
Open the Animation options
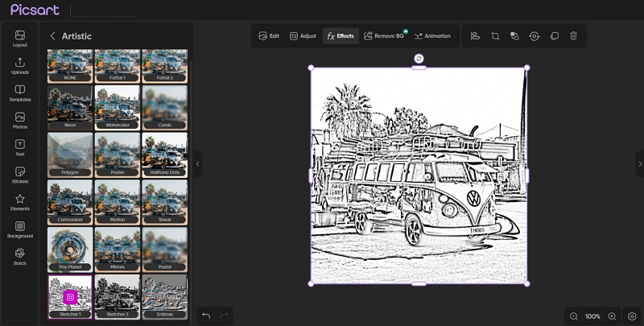point(432,36)
